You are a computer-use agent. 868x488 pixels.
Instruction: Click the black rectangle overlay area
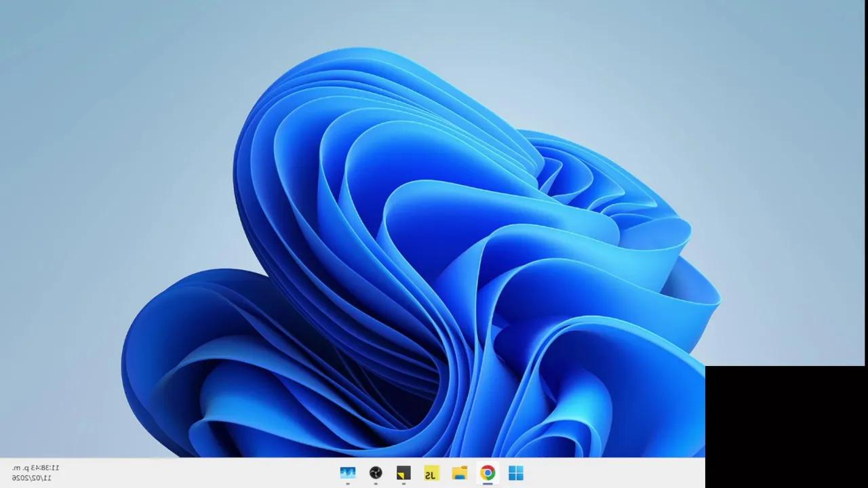787,427
